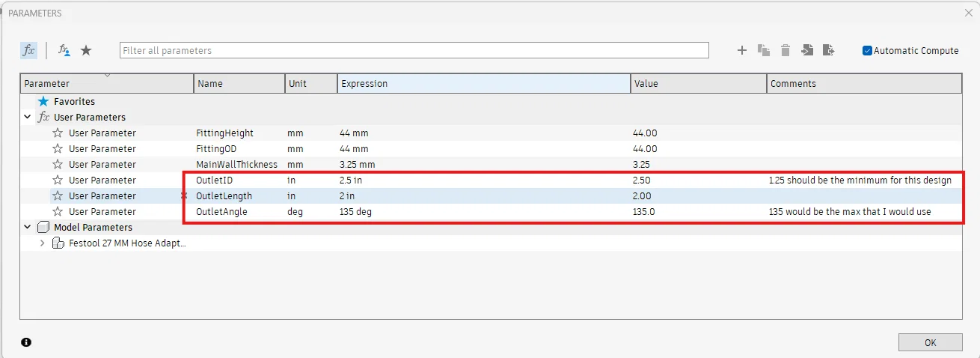The height and width of the screenshot is (358, 980).
Task: Uncheck the Automatic Compute checkbox
Action: click(x=867, y=51)
